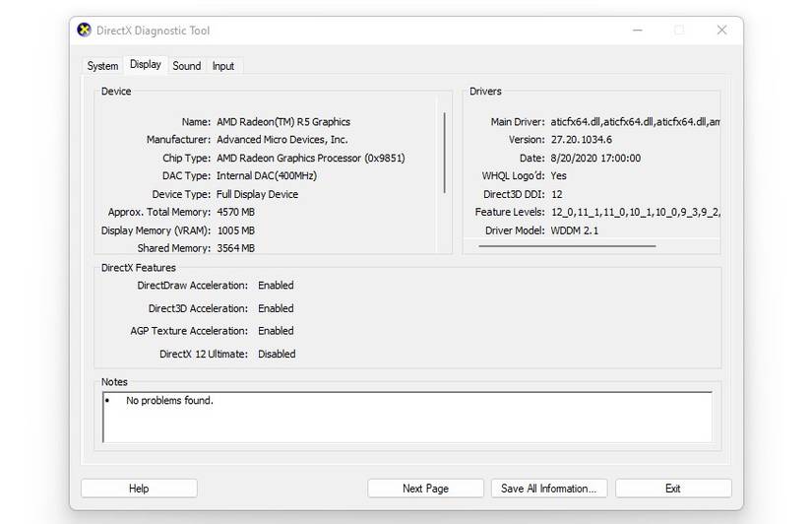Open the Sound tab
This screenshot has height=524, width=812.
tap(186, 66)
